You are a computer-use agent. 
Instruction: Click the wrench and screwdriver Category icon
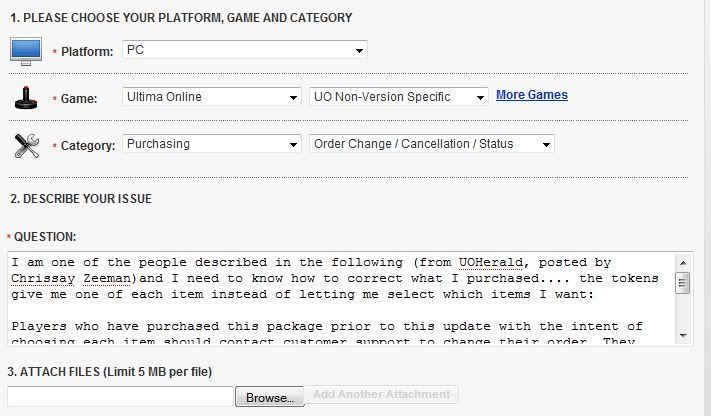pyautogui.click(x=27, y=146)
